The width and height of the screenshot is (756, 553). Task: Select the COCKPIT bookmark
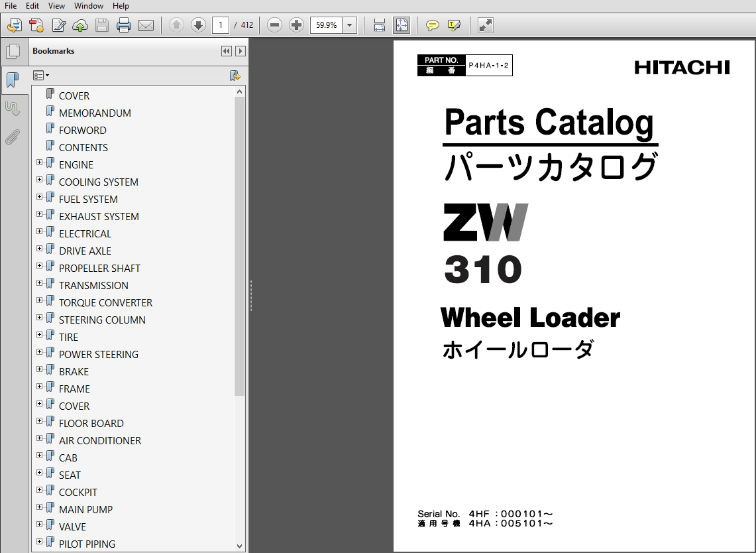click(78, 493)
